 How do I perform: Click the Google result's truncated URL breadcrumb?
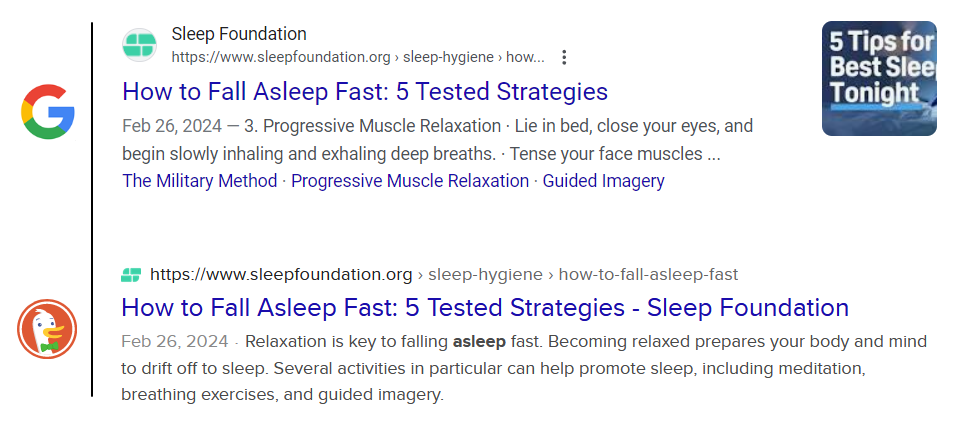[x=358, y=57]
